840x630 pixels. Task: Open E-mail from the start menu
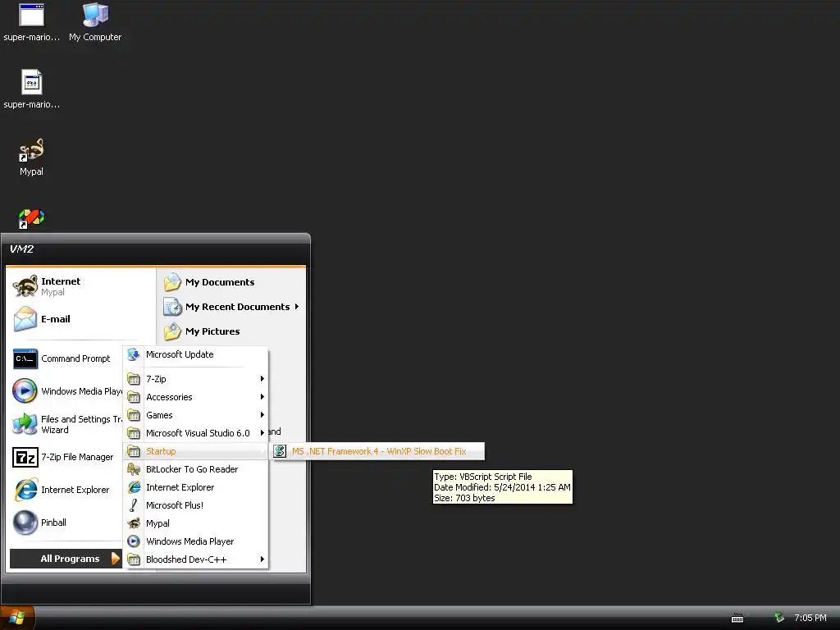[80, 319]
